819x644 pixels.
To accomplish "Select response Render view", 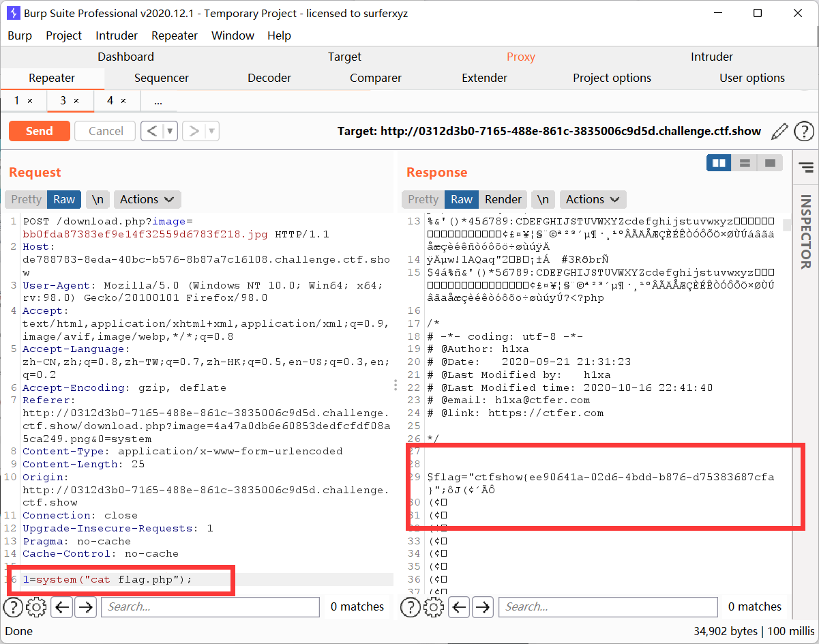I will (x=503, y=199).
